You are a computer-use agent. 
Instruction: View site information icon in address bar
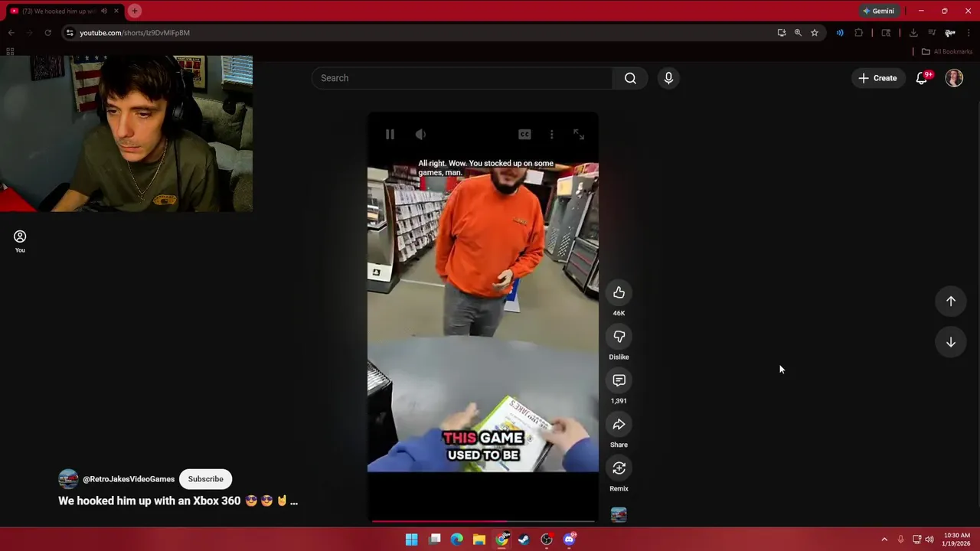pos(70,33)
